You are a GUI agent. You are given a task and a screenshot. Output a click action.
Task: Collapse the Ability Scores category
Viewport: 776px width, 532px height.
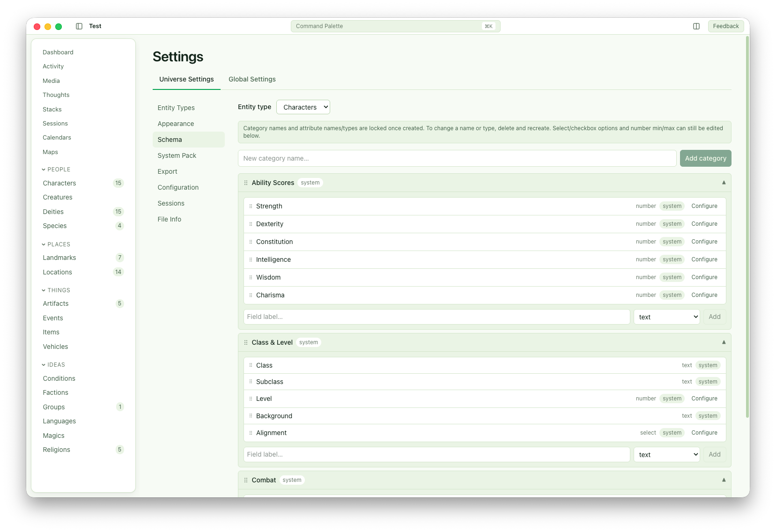pos(724,183)
